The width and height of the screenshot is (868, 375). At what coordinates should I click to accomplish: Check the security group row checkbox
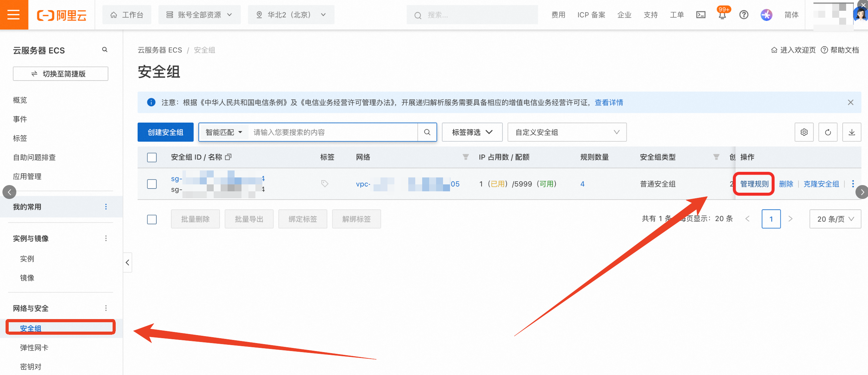(152, 184)
